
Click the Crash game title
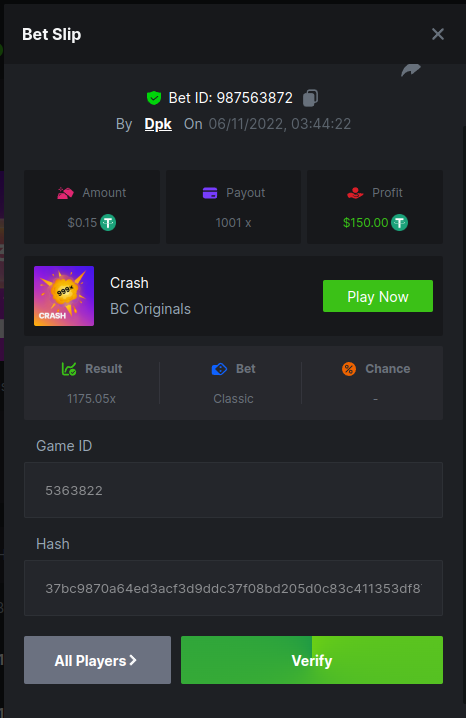pos(129,283)
